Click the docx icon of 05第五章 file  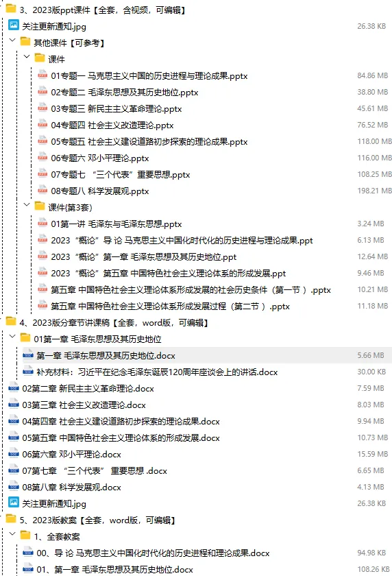click(x=14, y=437)
